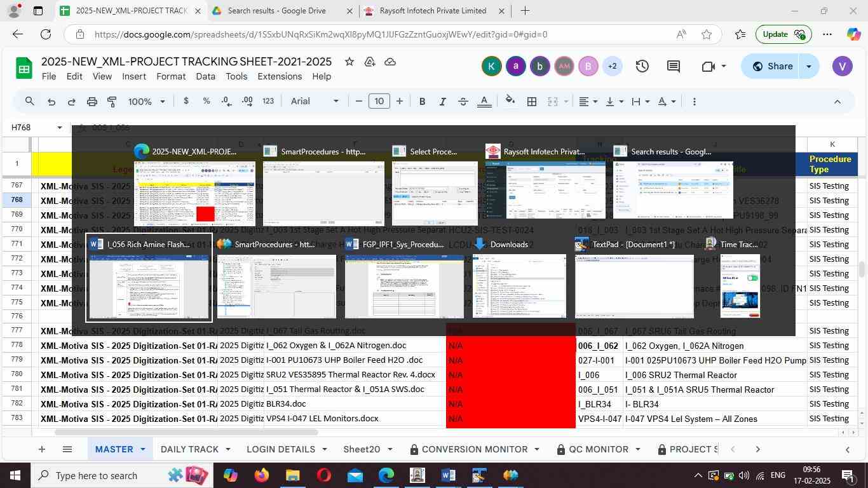Decrease font size with minus button
Viewport: 868px width, 488px height.
[x=359, y=102]
